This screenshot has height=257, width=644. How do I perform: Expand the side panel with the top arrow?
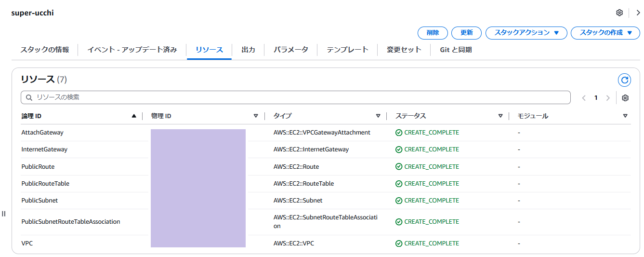coord(638,13)
